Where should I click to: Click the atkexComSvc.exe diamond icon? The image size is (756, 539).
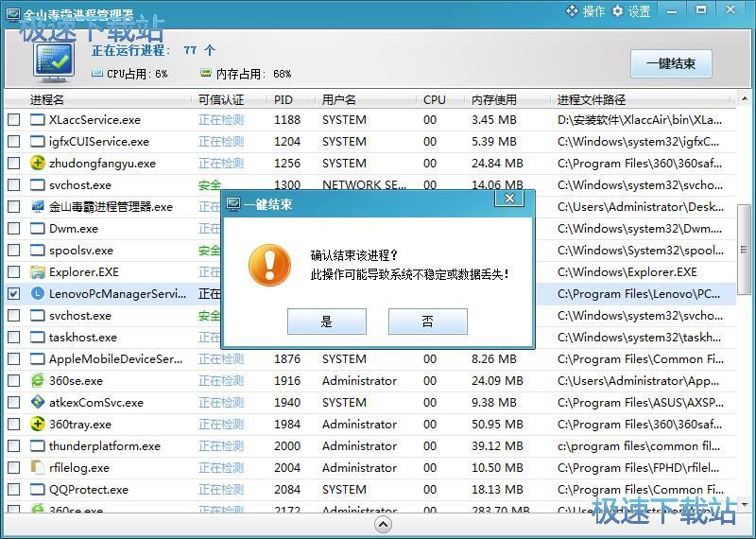(x=38, y=402)
